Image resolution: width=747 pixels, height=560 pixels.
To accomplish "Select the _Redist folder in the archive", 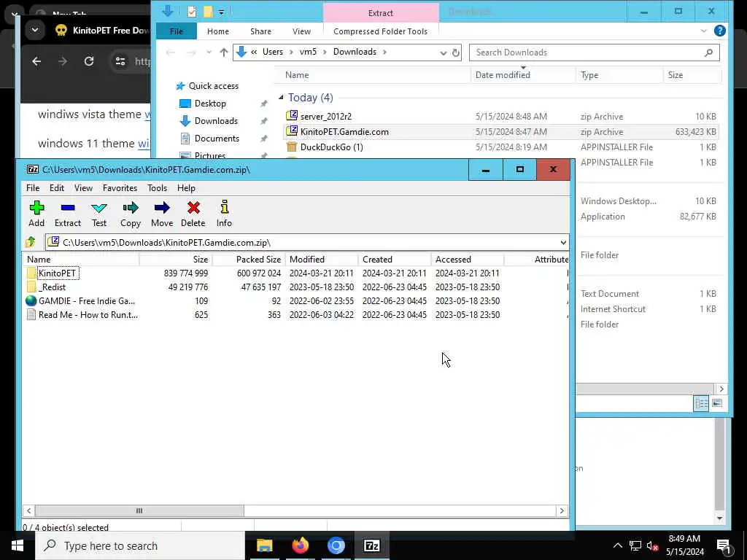I will [46, 287].
